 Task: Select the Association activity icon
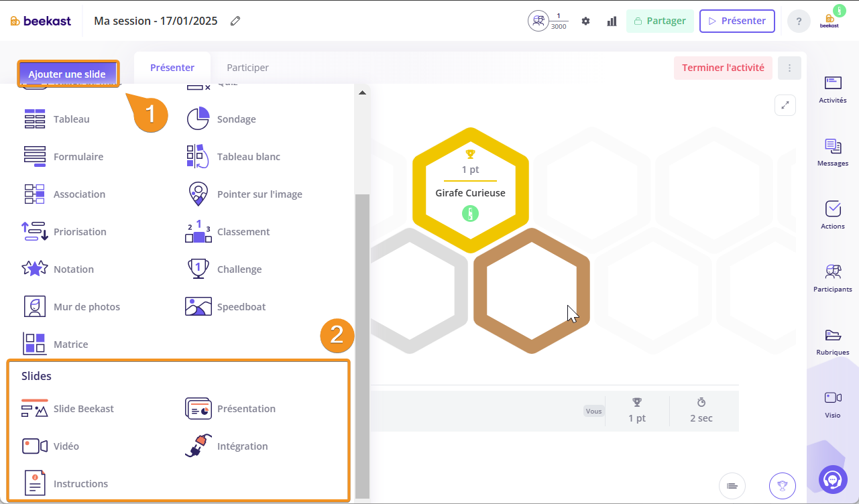[x=34, y=194]
